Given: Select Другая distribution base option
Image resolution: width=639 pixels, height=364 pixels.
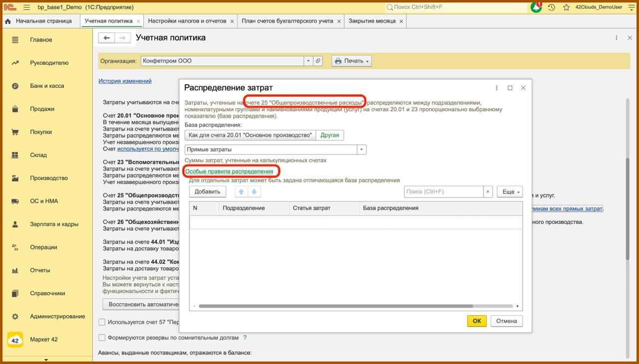Looking at the screenshot, I should point(329,135).
